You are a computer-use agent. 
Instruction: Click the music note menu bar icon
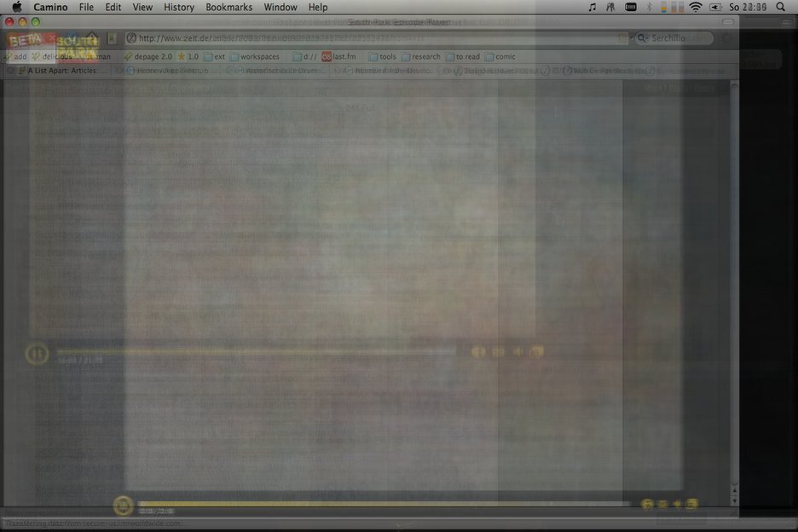[592, 7]
